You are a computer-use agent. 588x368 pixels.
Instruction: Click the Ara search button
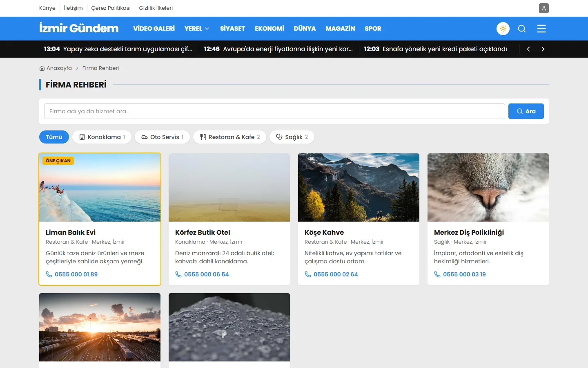526,111
